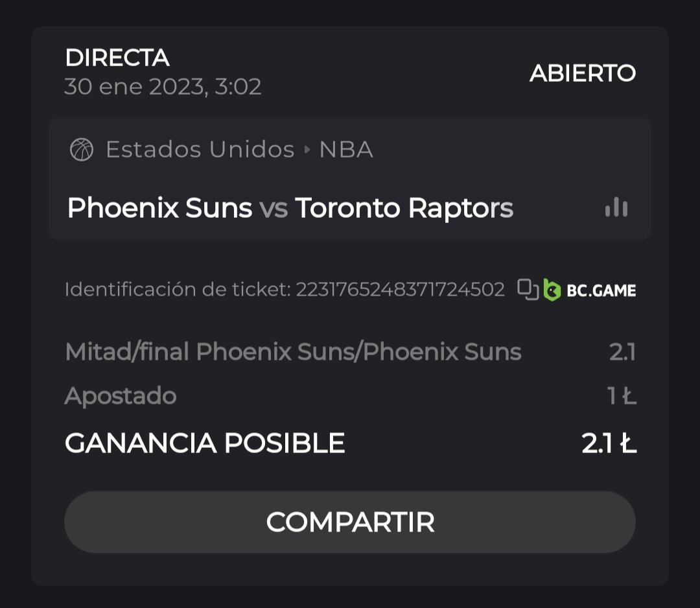Screen dimensions: 700x608
Task: Select the ticket identification number text
Action: (400, 290)
